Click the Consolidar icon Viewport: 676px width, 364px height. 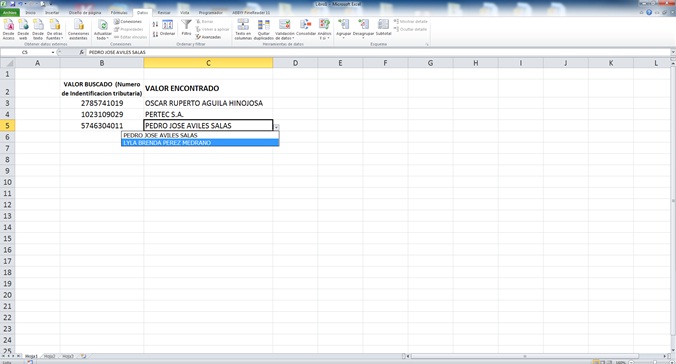306,28
